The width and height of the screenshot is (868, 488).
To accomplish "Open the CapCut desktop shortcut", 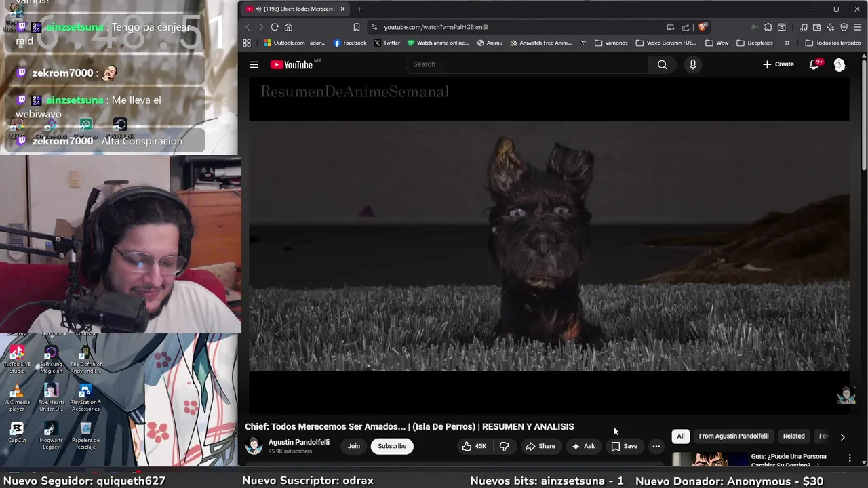I will tap(17, 432).
